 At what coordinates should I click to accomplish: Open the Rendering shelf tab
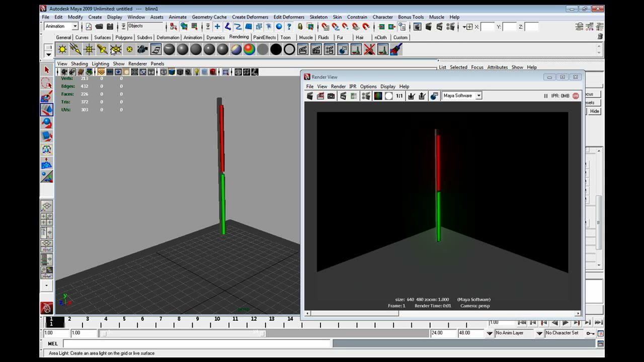coord(239,37)
